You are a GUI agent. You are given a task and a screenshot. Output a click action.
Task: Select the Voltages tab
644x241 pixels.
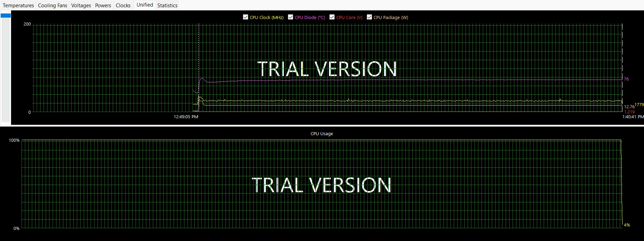pos(81,6)
